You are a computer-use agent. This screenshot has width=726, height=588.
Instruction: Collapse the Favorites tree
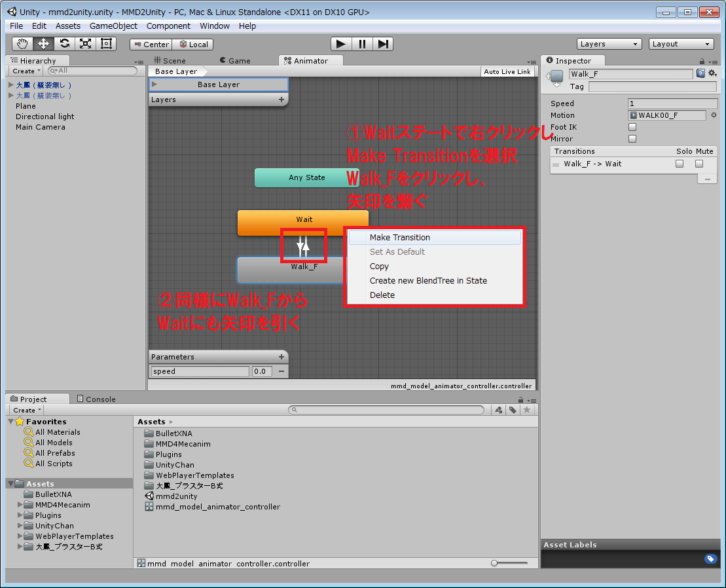point(11,421)
